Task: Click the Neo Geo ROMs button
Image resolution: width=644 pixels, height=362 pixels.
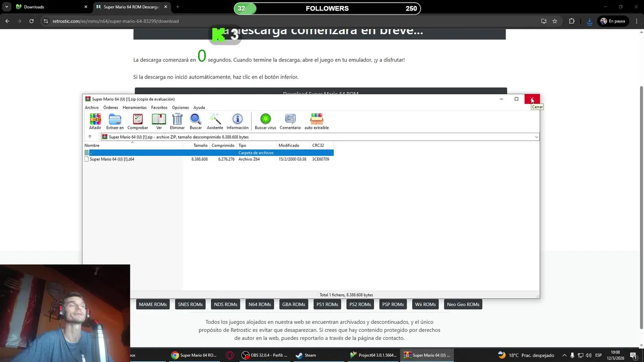Action: tap(463, 304)
